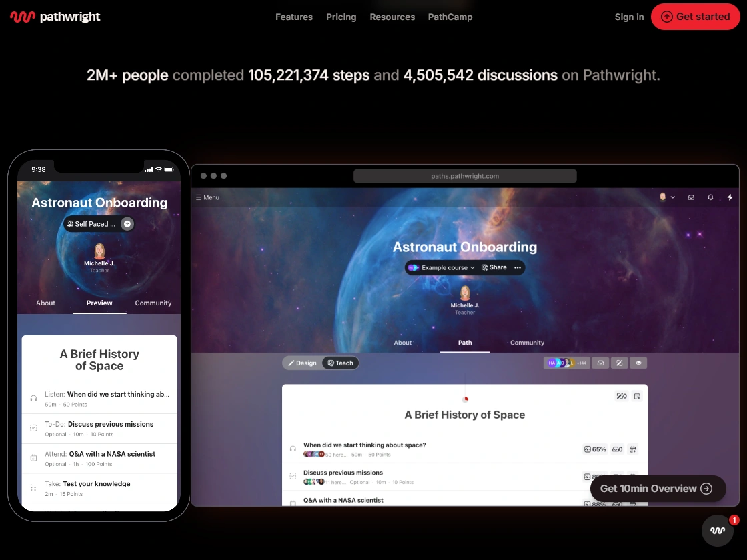Expand the Example course dropdown
Image resolution: width=747 pixels, height=560 pixels.
coord(442,267)
